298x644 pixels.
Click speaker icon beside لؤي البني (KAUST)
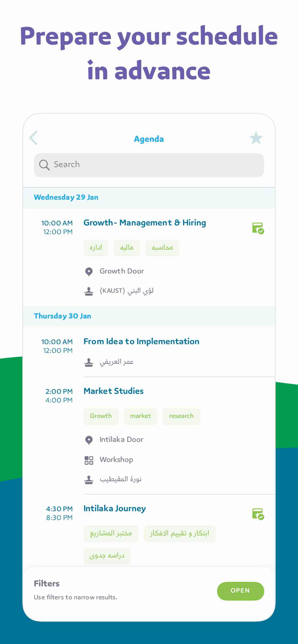tap(89, 291)
